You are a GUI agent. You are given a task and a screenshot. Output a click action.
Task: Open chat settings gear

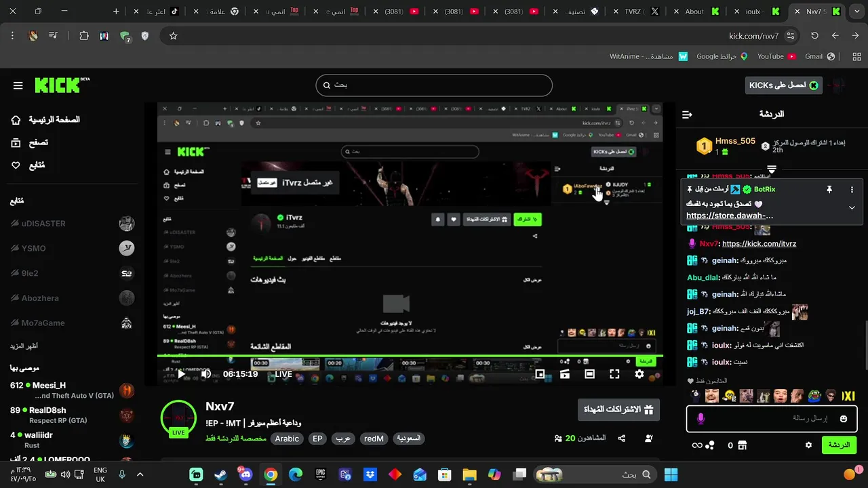(808, 445)
